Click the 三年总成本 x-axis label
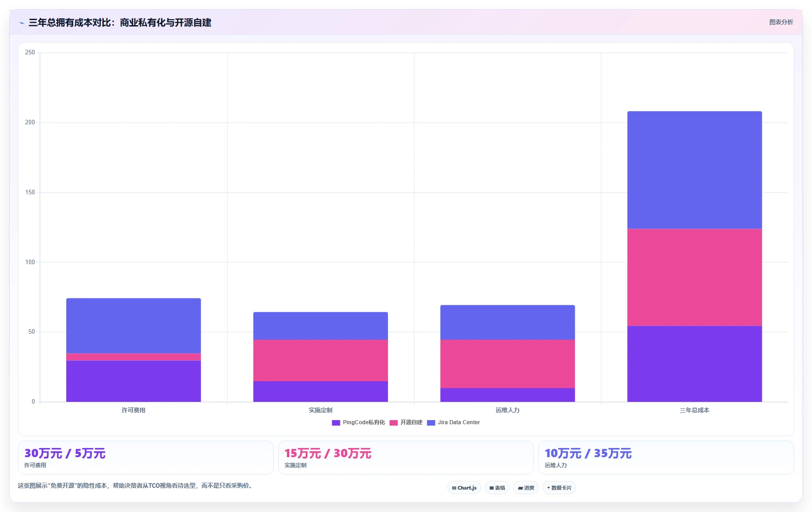812x512 pixels. (695, 410)
